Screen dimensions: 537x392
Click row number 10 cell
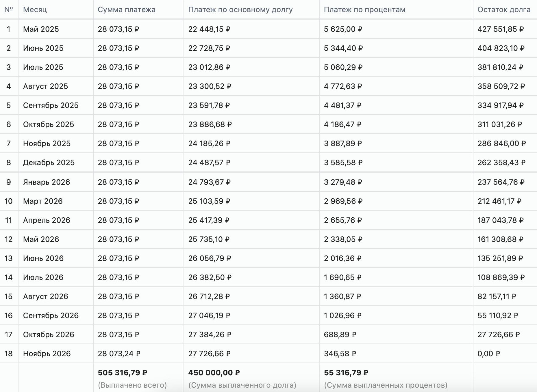coord(9,201)
